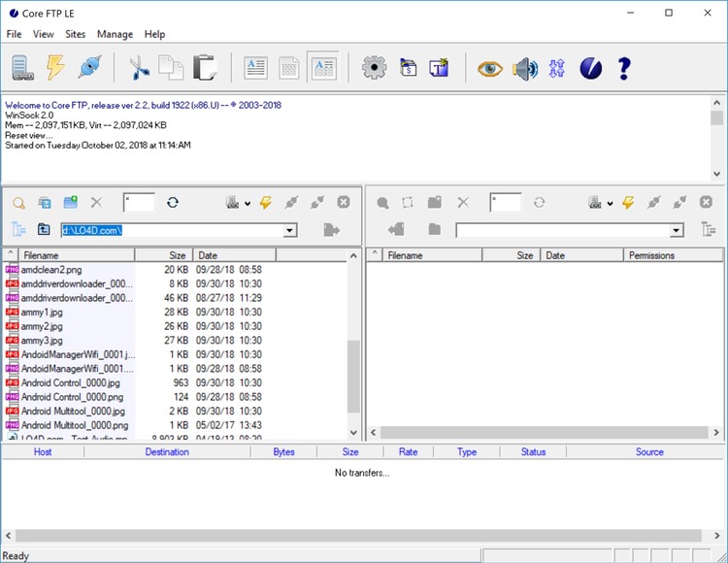This screenshot has width=728, height=563.
Task: Click the Quick Connect lightning bolt in main toolbar
Action: [x=55, y=68]
